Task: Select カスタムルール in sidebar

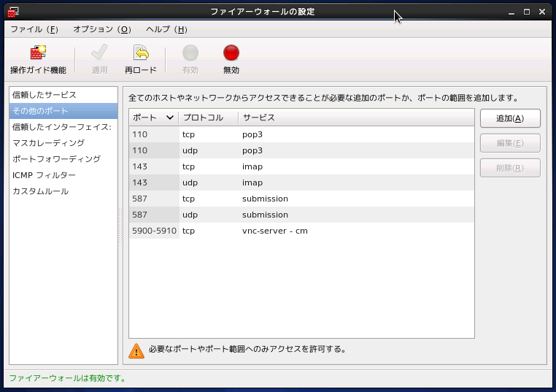Action: click(x=63, y=191)
